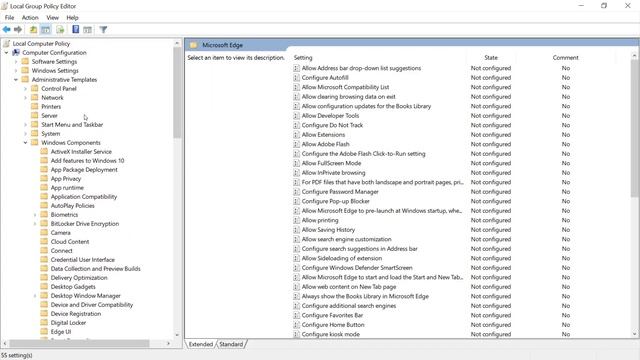Open the Action menu
Screen dimensions: 640x360
pos(30,18)
